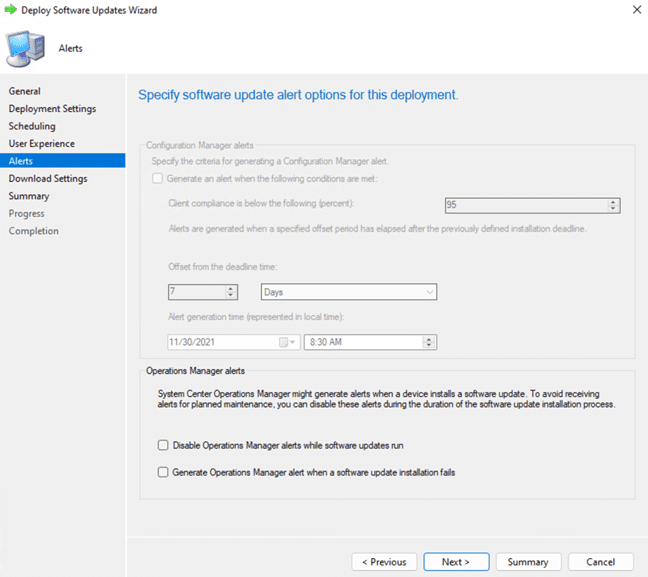Check Generate Operations Manager alert on installation failure
The height and width of the screenshot is (577, 648).
coord(163,472)
